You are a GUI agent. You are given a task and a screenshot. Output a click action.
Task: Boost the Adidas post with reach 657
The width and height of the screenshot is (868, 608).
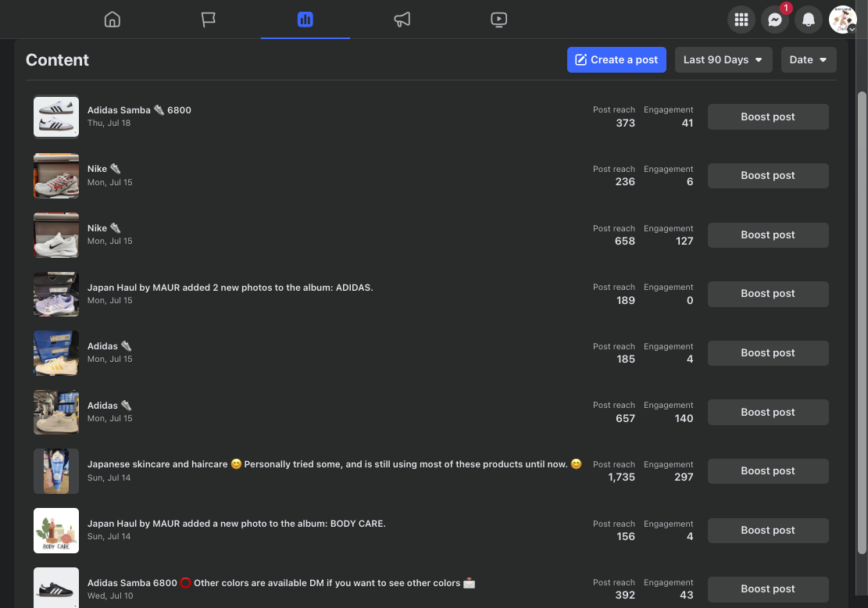coord(768,412)
